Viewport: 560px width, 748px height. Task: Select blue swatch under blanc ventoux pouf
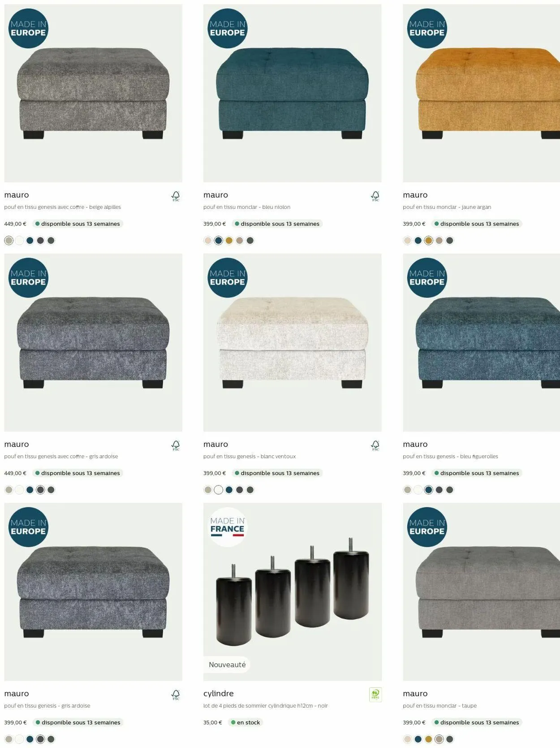pos(229,490)
